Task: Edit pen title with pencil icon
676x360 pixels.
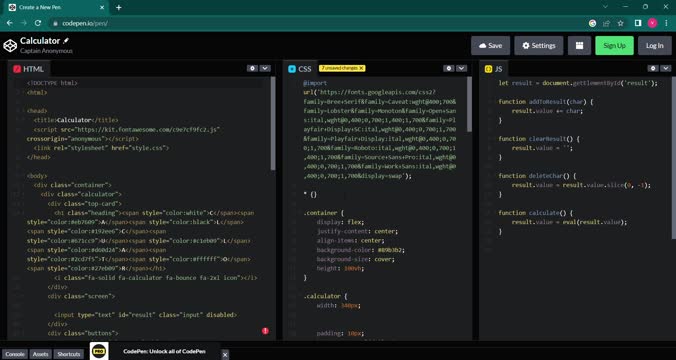Action: click(x=66, y=41)
